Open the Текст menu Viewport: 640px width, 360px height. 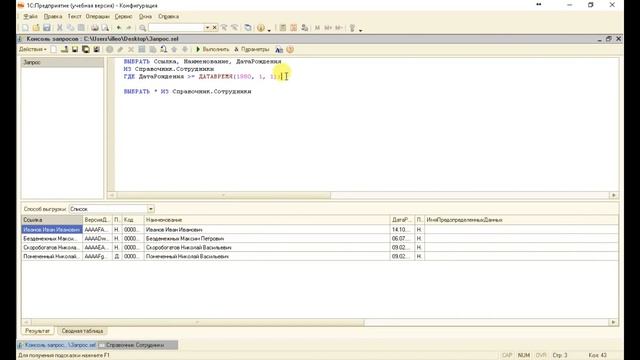[74, 16]
